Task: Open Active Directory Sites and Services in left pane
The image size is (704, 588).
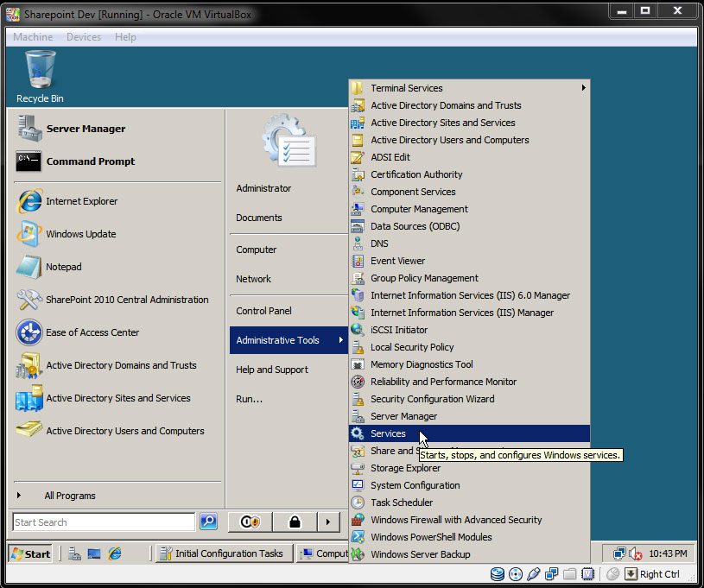Action: 117,398
